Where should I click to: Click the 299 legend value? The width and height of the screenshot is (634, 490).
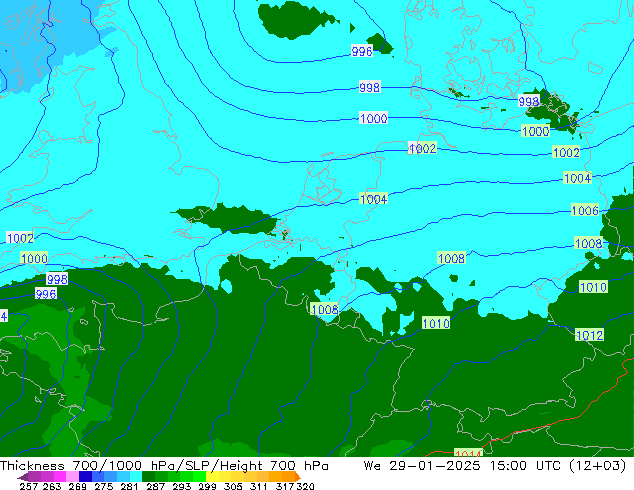click(x=207, y=486)
